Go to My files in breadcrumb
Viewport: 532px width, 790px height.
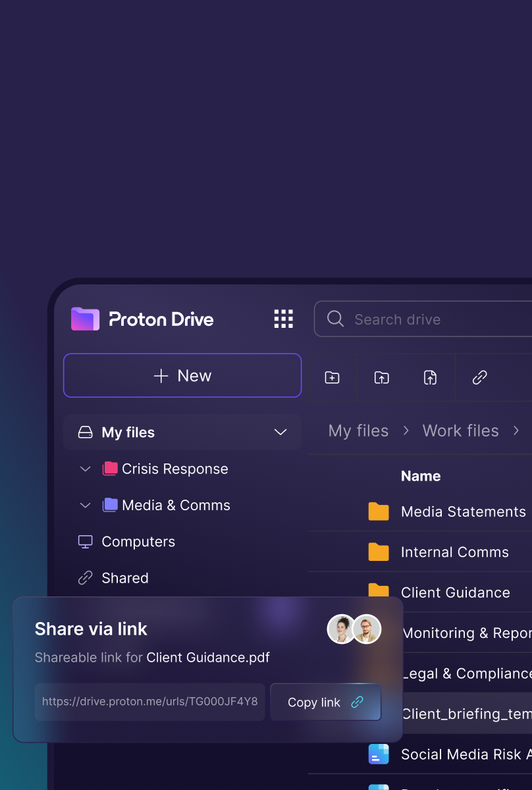coord(358,431)
